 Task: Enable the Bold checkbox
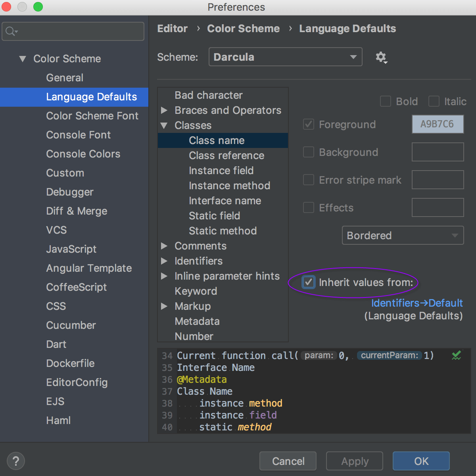point(385,101)
